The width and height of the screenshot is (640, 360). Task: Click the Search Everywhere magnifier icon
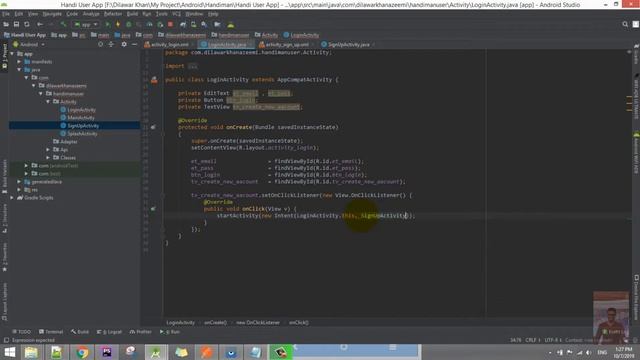pyautogui.click(x=625, y=24)
